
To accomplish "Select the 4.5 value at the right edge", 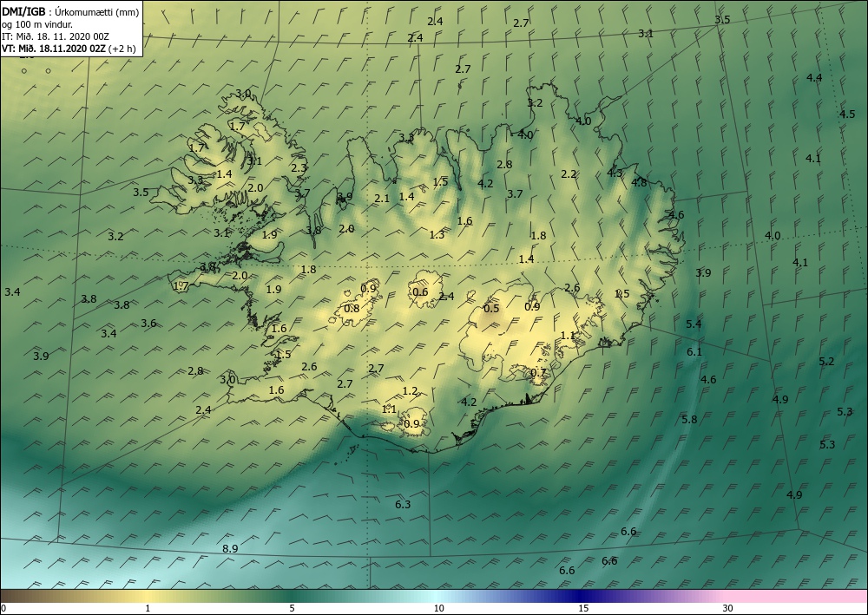I will 847,114.
